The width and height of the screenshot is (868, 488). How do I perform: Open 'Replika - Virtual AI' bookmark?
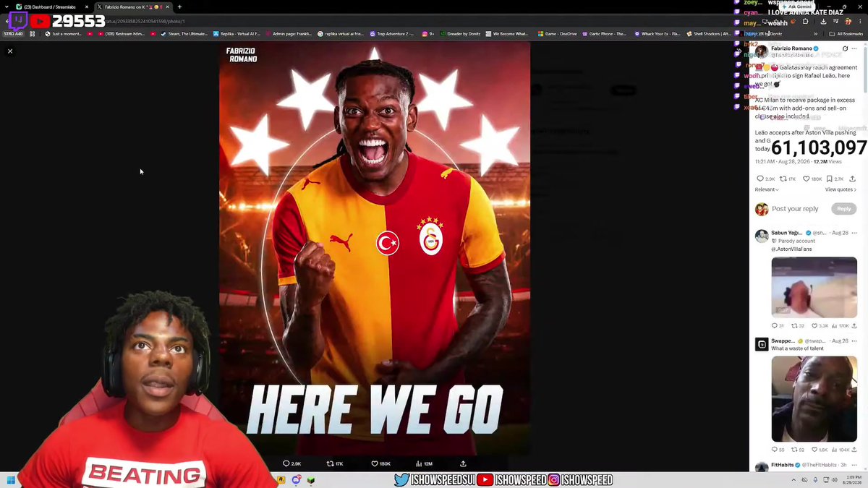click(x=237, y=33)
